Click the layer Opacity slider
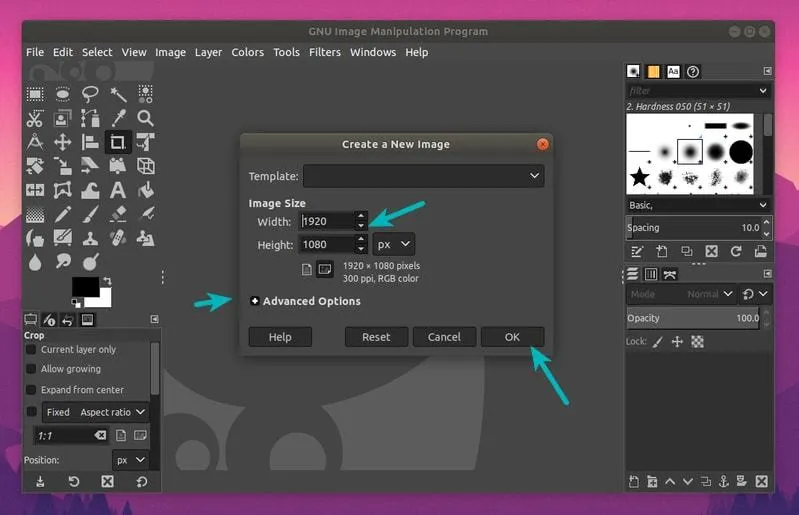This screenshot has width=799, height=515. coord(693,318)
